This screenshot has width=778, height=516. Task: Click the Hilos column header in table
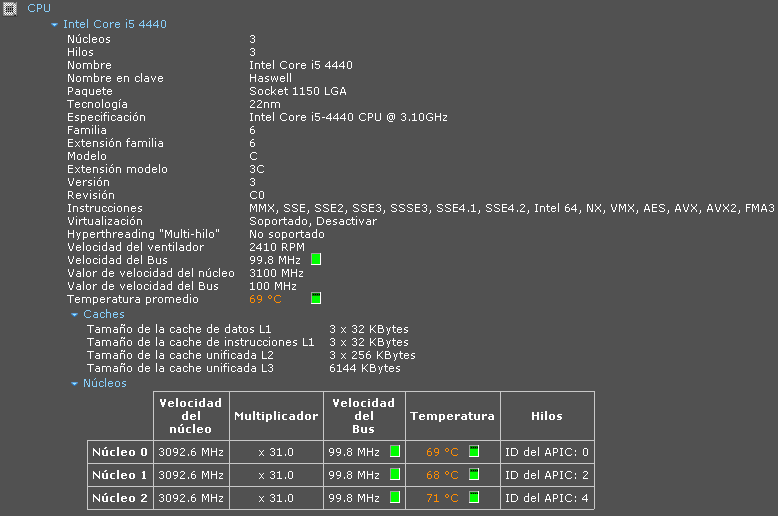point(547,416)
